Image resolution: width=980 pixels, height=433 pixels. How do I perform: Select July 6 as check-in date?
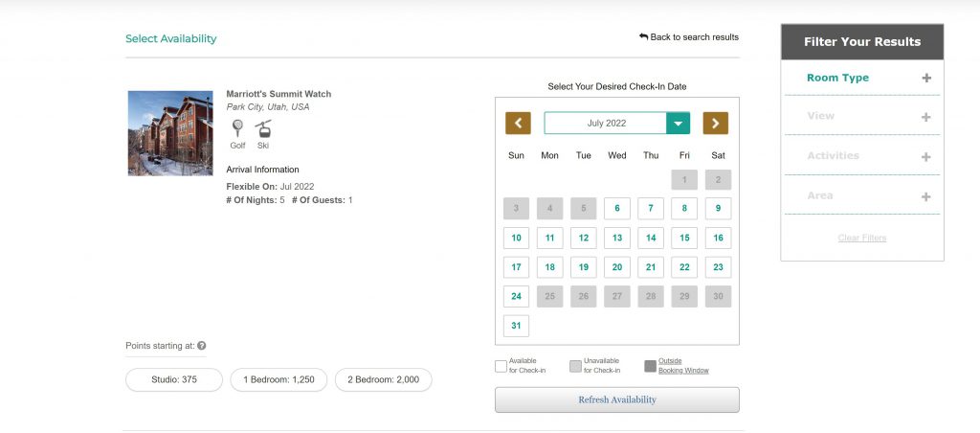tap(617, 208)
